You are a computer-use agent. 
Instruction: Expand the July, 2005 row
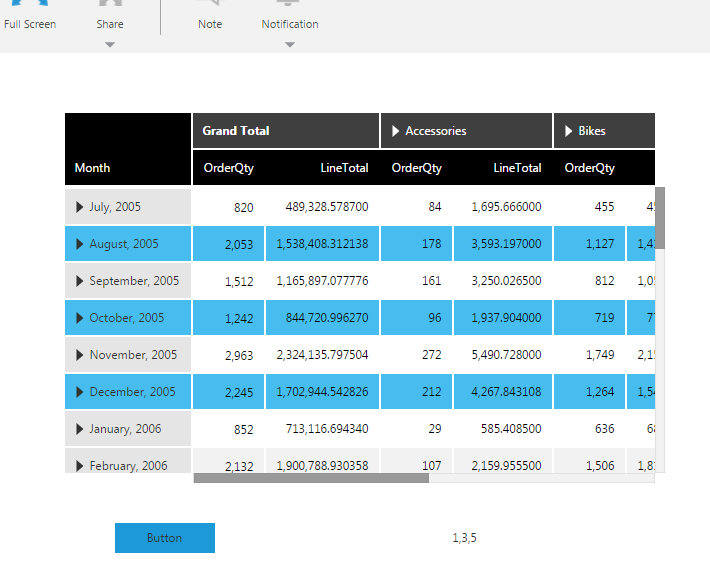[x=80, y=207]
